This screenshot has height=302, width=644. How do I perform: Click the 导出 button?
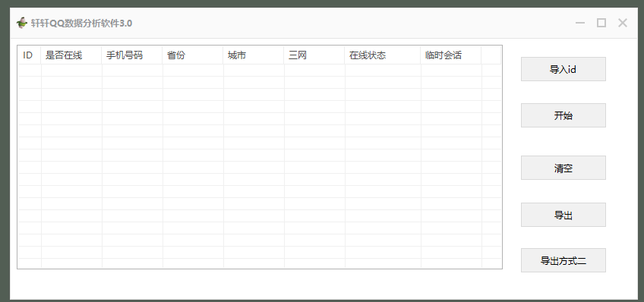pyautogui.click(x=563, y=215)
